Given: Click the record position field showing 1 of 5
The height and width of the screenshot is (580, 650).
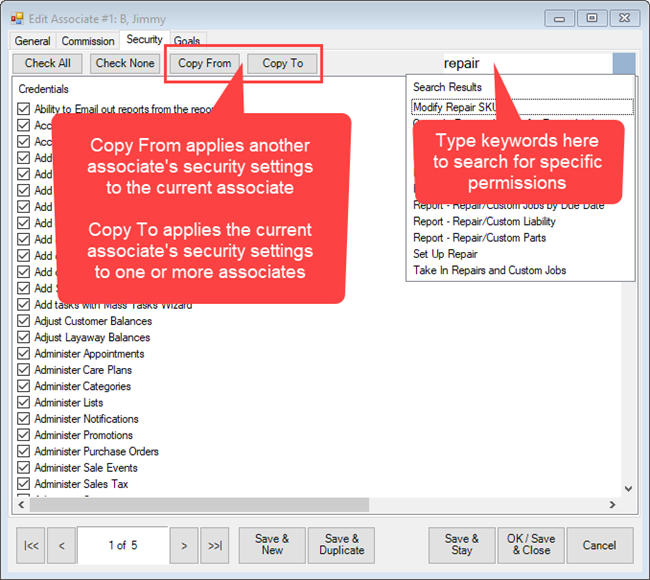Looking at the screenshot, I should (122, 545).
